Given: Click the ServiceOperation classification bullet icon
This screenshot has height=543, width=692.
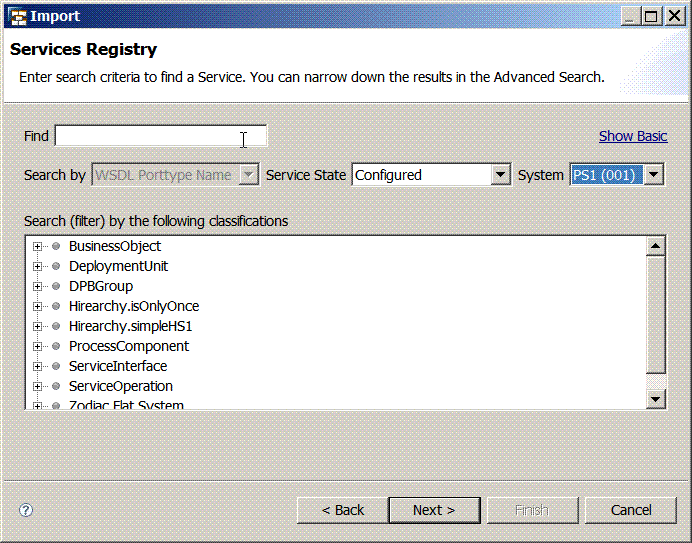Looking at the screenshot, I should [56, 386].
